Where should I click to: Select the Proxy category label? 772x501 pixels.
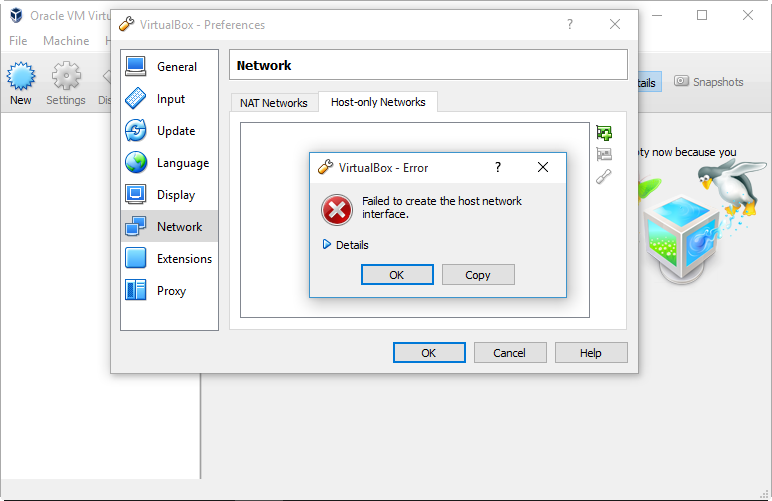coord(171,291)
